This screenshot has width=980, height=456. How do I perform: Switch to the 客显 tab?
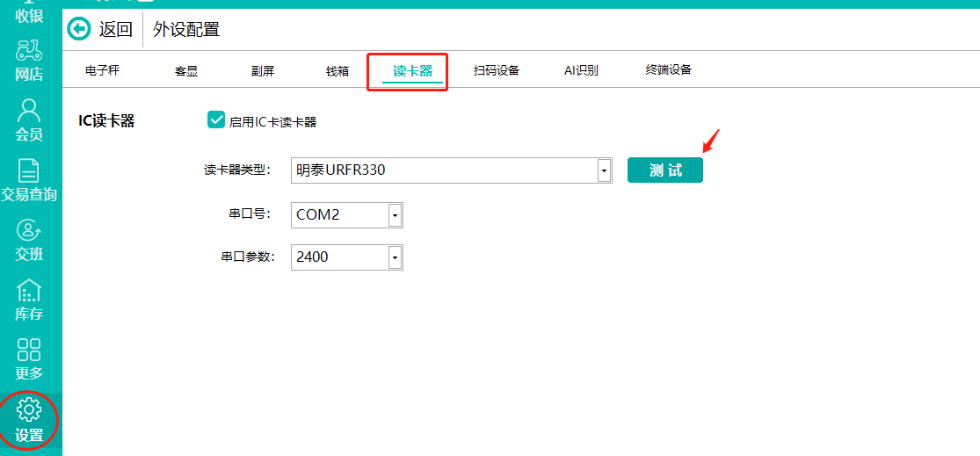click(186, 71)
